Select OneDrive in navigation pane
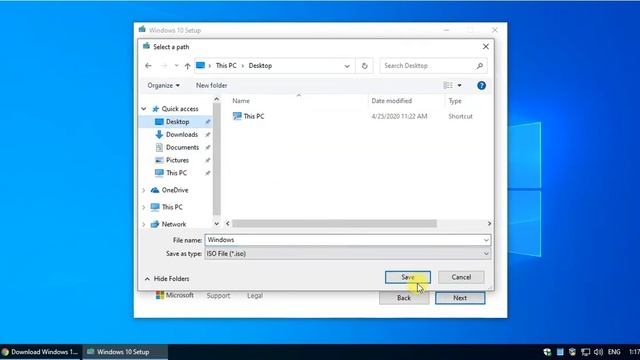This screenshot has height=360, width=640. (175, 190)
